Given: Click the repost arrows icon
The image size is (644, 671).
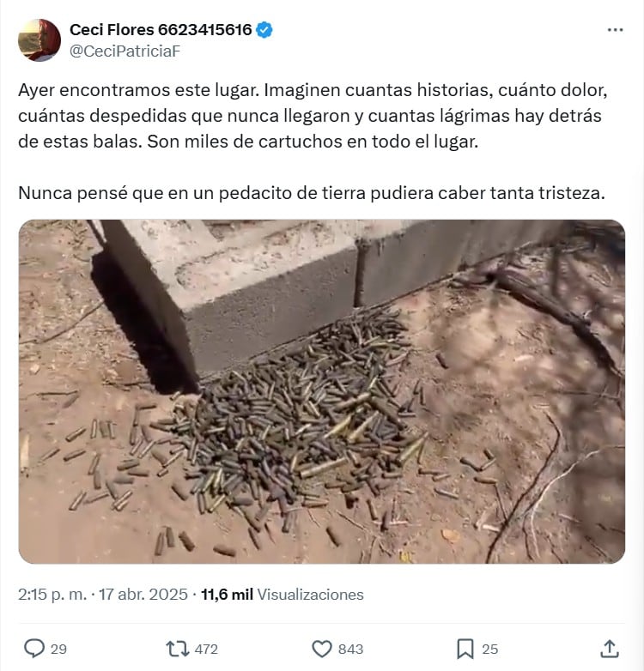Looking at the screenshot, I should pyautogui.click(x=177, y=649).
